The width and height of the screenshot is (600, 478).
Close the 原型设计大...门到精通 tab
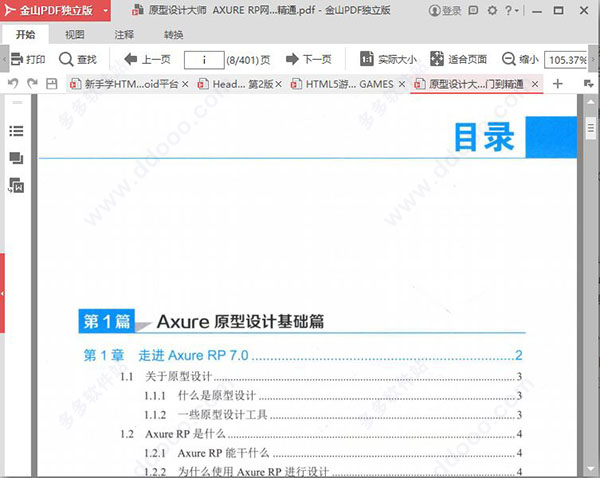[x=535, y=84]
